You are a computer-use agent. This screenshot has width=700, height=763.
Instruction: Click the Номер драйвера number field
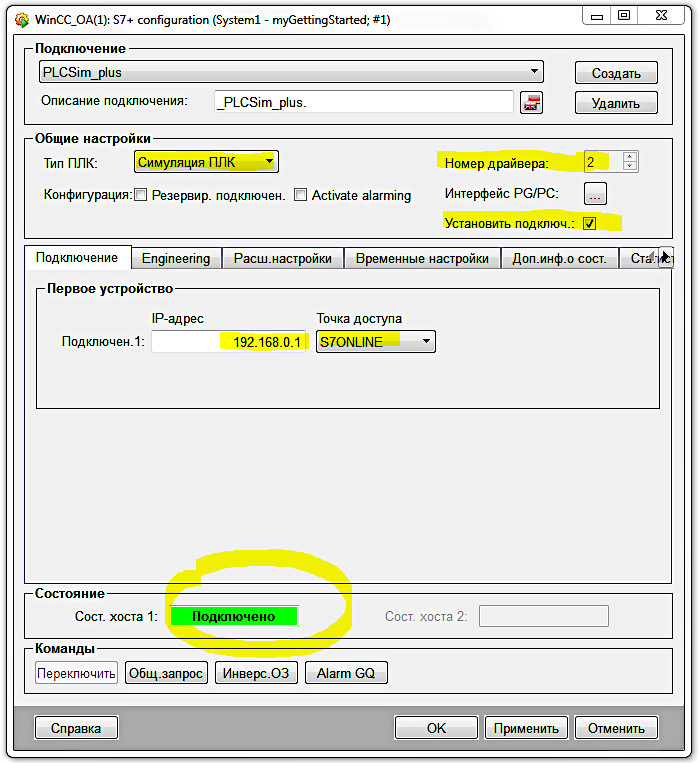pos(603,162)
